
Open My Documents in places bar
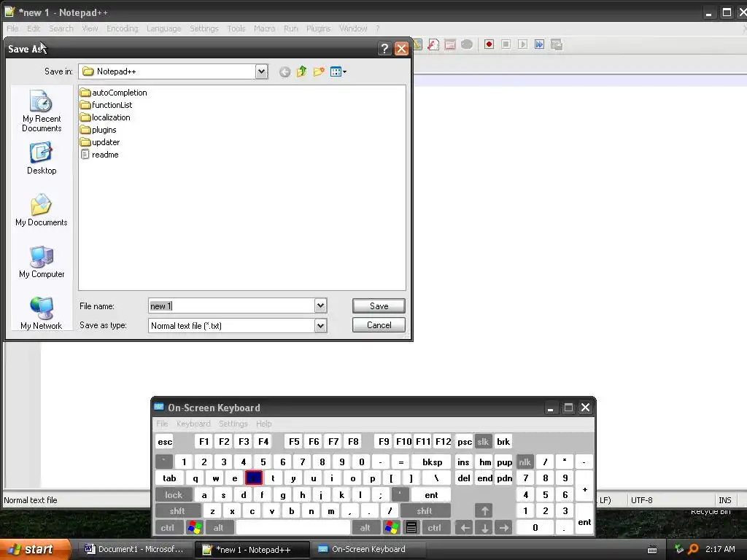(x=42, y=210)
